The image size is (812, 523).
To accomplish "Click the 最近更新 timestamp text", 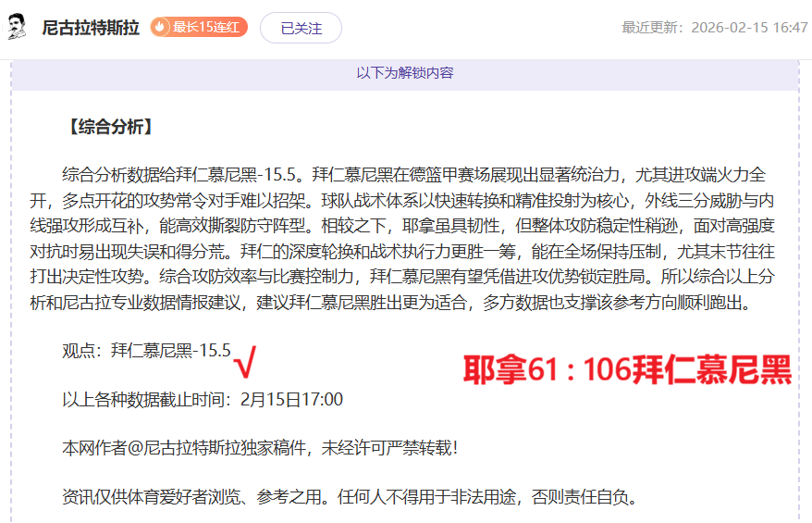I will point(714,28).
